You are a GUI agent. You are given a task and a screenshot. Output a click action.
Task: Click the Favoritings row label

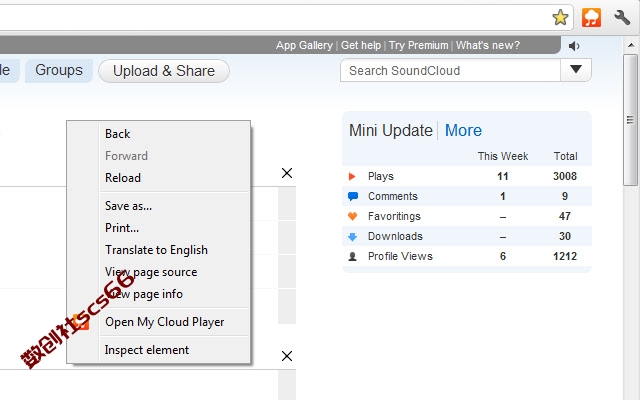click(x=394, y=216)
